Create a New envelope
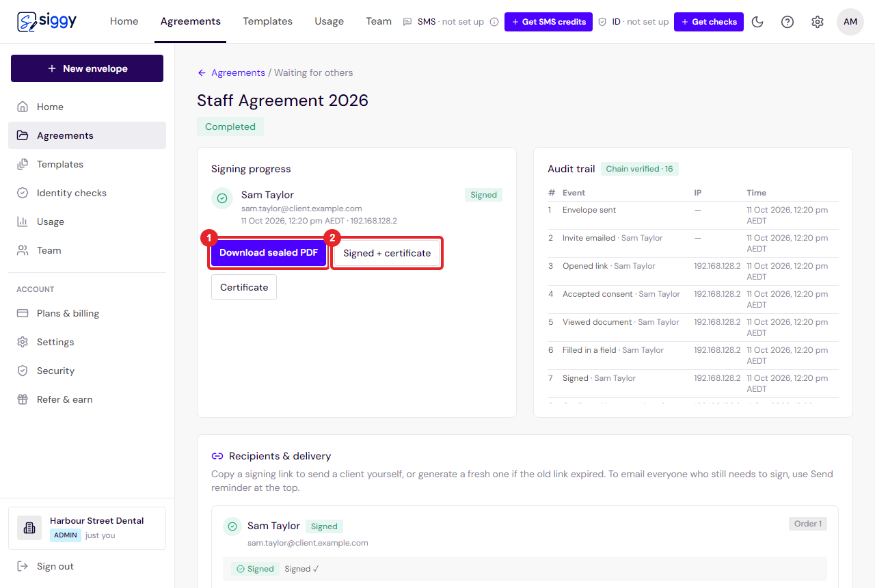 87,68
